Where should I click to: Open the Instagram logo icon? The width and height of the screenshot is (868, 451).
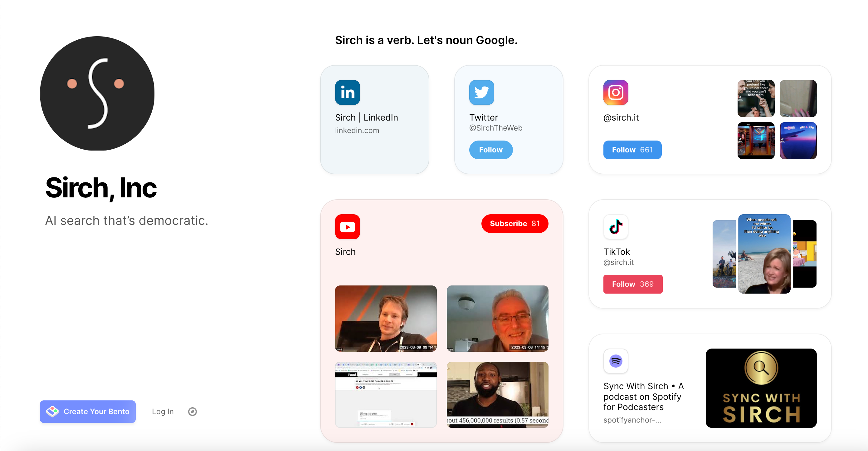tap(616, 92)
